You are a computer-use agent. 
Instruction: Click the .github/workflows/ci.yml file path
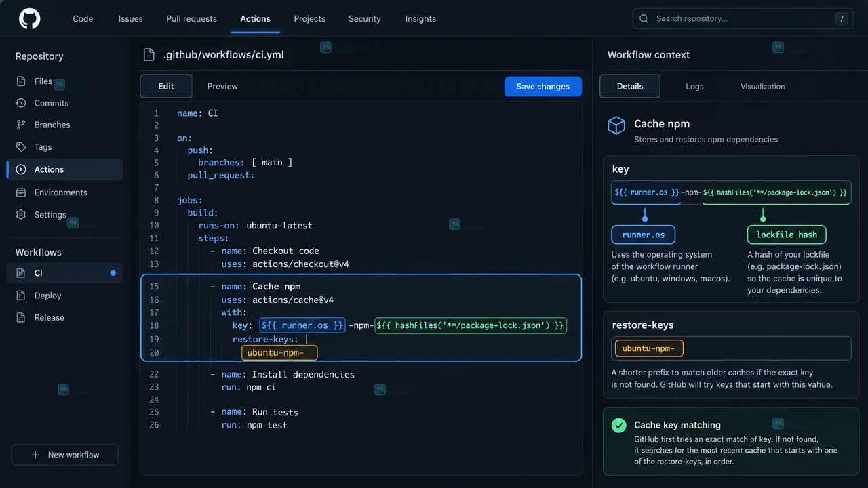click(x=224, y=55)
